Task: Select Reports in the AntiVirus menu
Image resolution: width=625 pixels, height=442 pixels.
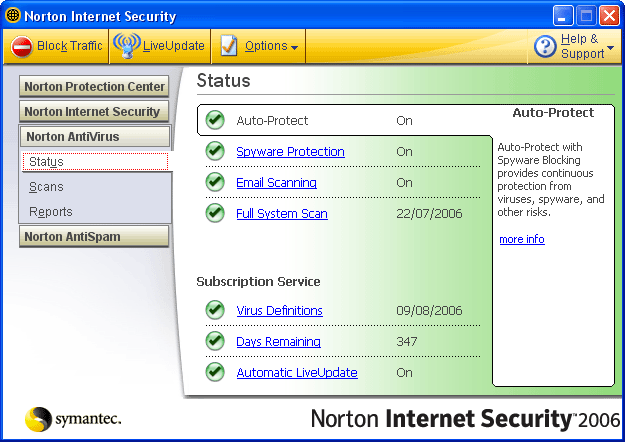Action: tap(51, 212)
